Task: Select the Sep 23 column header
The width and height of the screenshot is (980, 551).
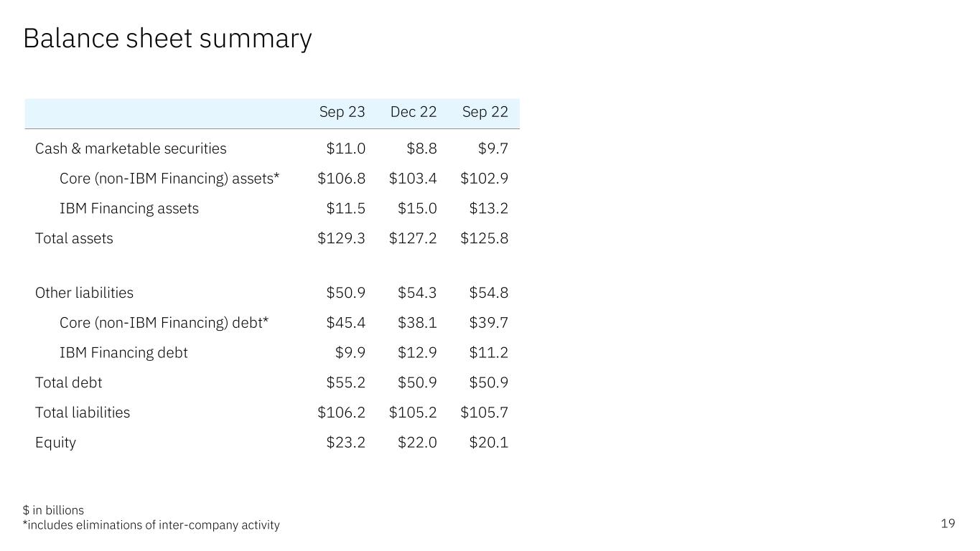Action: (x=342, y=112)
